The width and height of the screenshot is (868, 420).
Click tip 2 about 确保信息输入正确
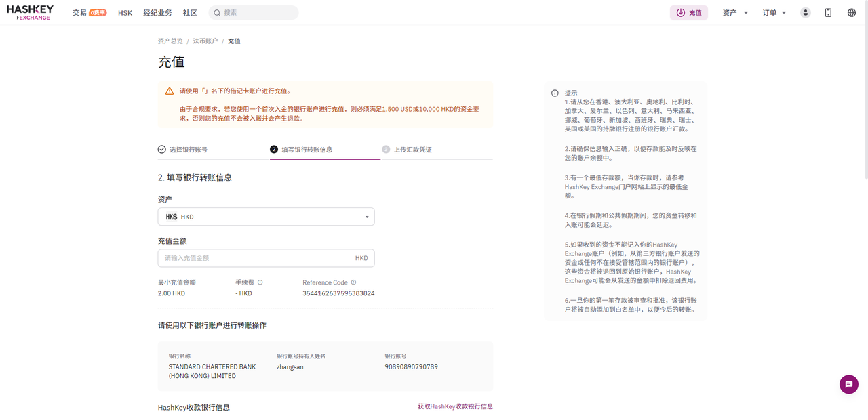(631, 153)
